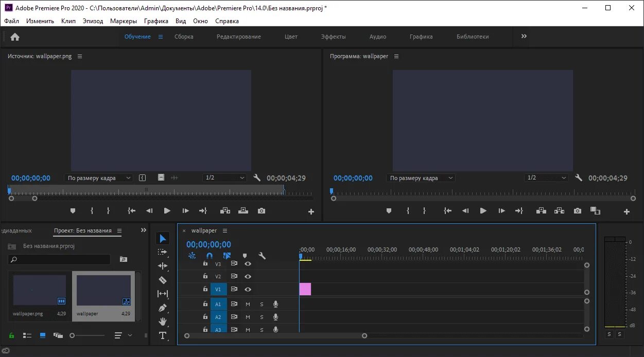
Task: Mute audio track A1
Action: pos(248,305)
